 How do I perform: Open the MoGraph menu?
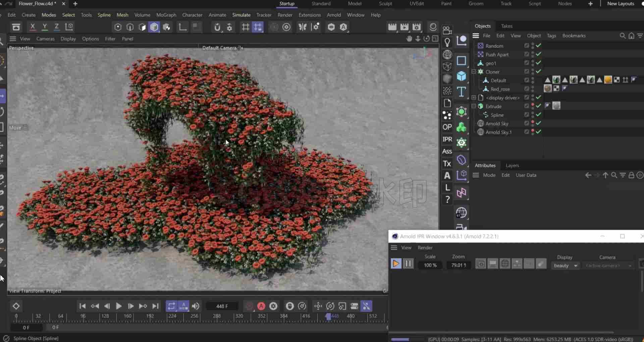tap(166, 15)
